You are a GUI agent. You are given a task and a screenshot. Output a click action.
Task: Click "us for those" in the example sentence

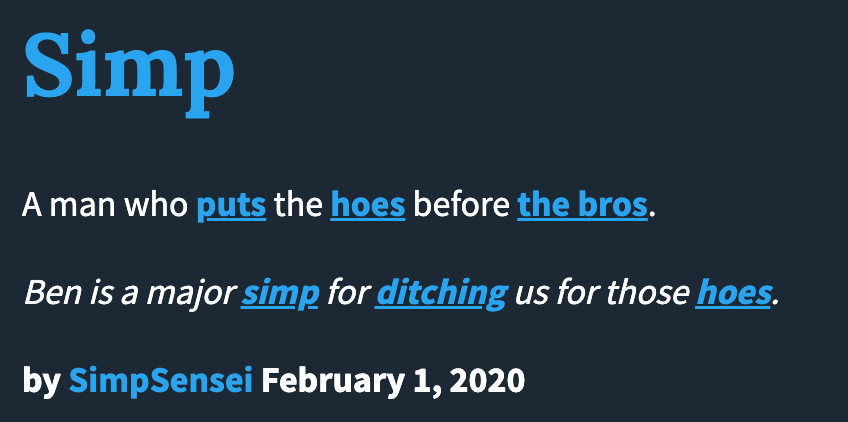(x=600, y=293)
